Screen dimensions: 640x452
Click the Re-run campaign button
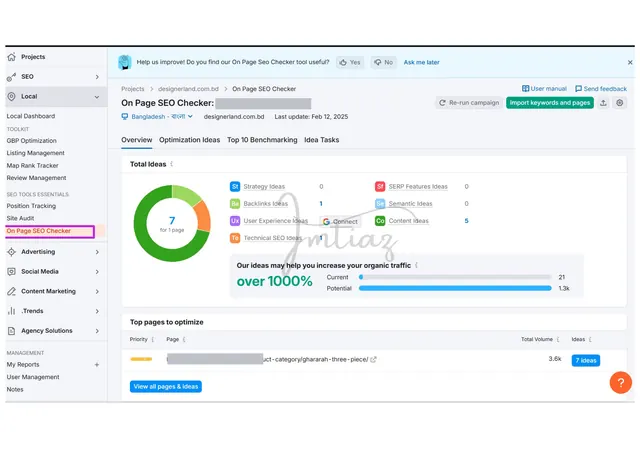469,103
